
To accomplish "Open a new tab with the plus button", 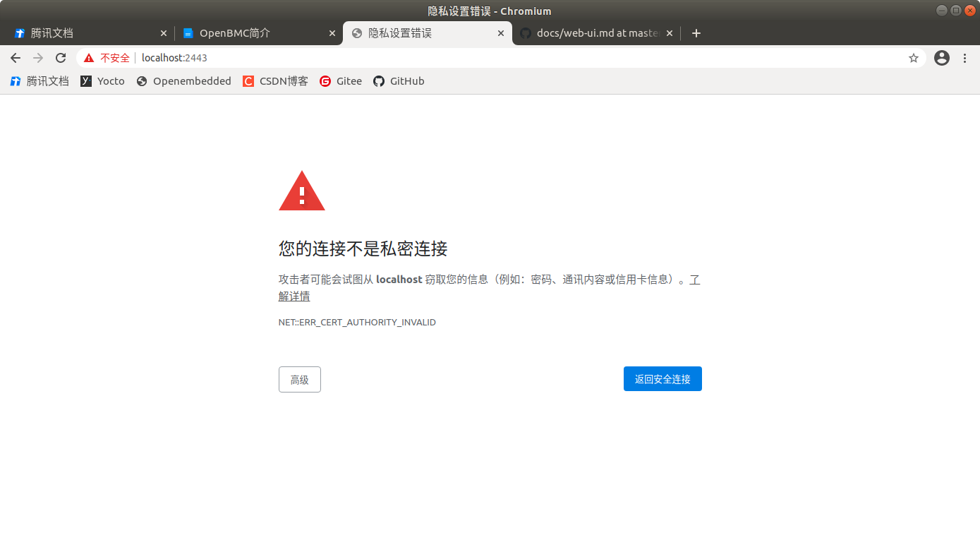I will 696,32.
